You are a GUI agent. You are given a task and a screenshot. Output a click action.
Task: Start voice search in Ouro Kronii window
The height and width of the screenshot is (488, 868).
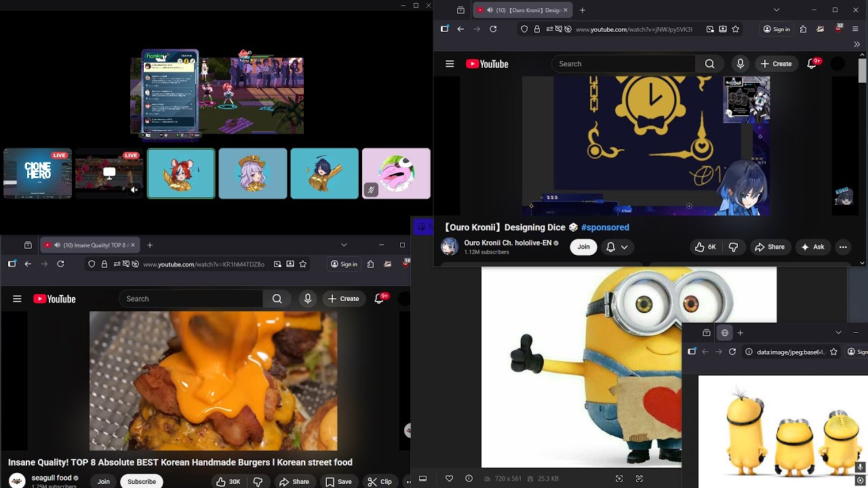coord(740,64)
